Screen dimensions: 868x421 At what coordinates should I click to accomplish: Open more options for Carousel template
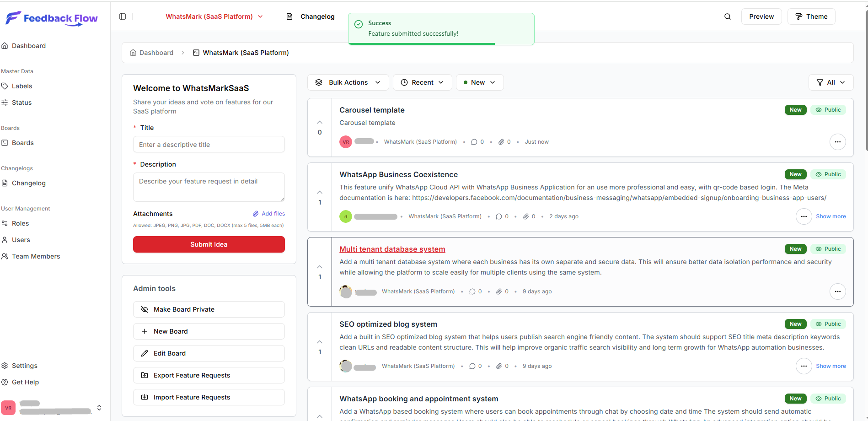point(837,142)
